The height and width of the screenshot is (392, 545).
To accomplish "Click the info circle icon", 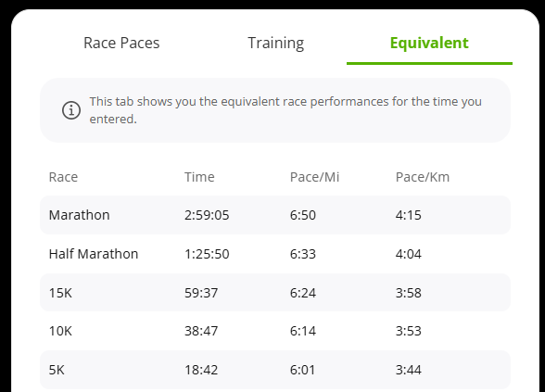I will [x=71, y=110].
